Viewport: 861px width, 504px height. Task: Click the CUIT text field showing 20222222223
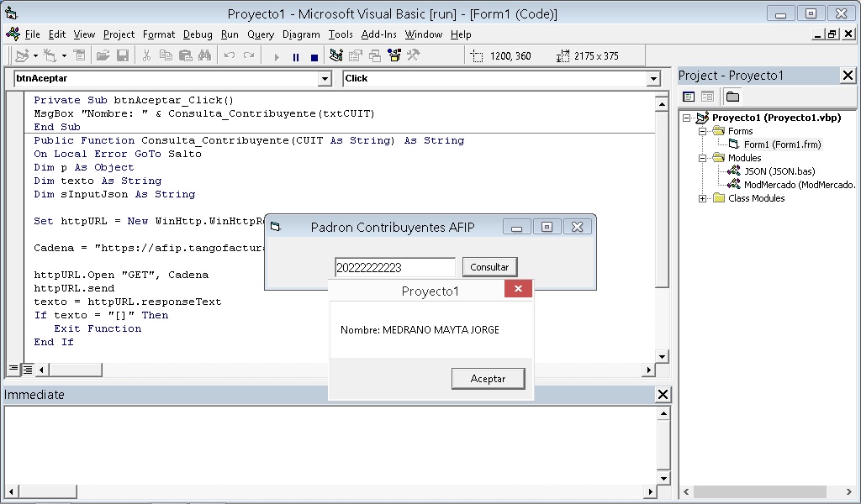tap(395, 268)
